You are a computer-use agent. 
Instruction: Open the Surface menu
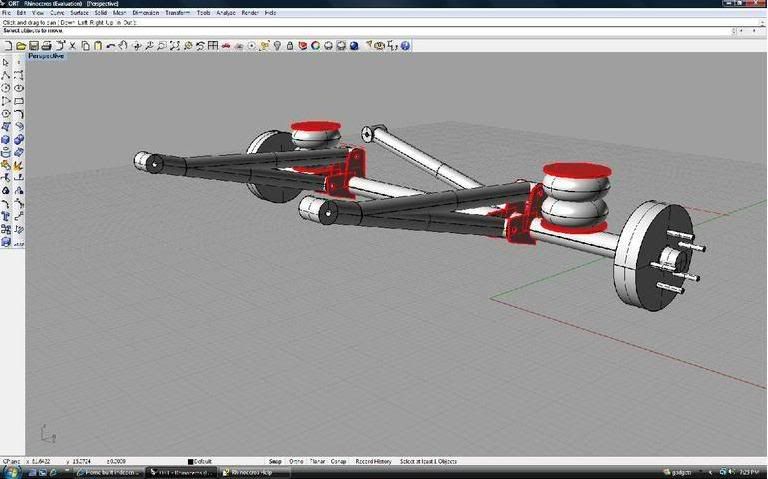click(78, 13)
